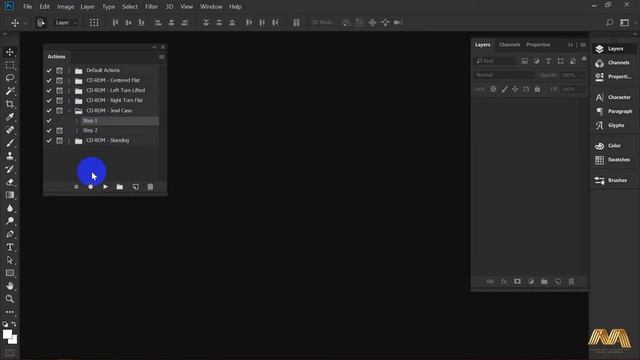This screenshot has width=640, height=360.
Task: Switch to the Properties tab
Action: tap(538, 44)
